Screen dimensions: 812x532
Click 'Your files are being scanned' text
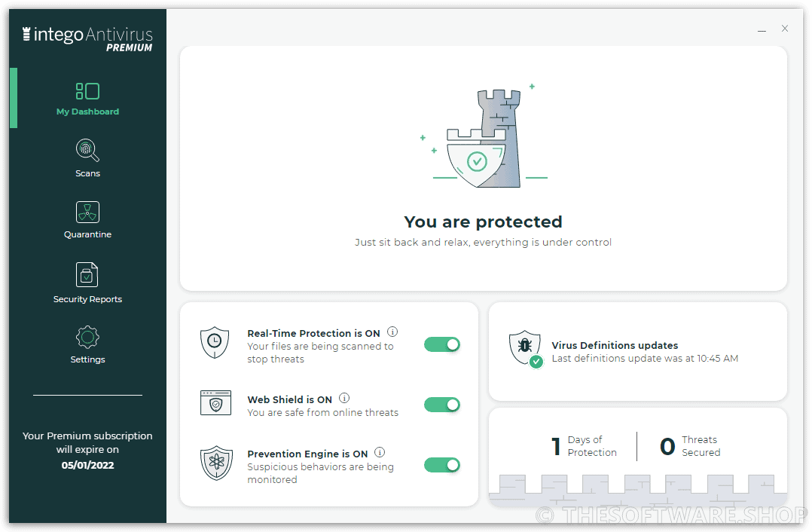320,353
